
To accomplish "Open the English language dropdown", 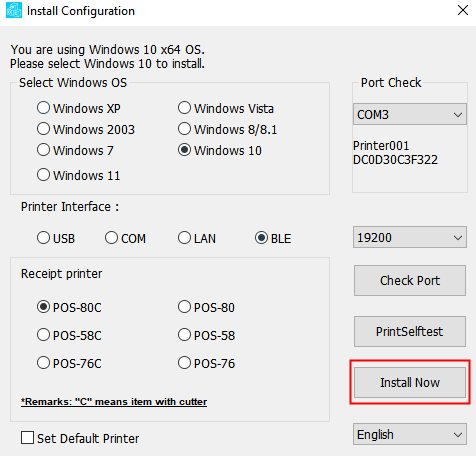I will coord(410,434).
